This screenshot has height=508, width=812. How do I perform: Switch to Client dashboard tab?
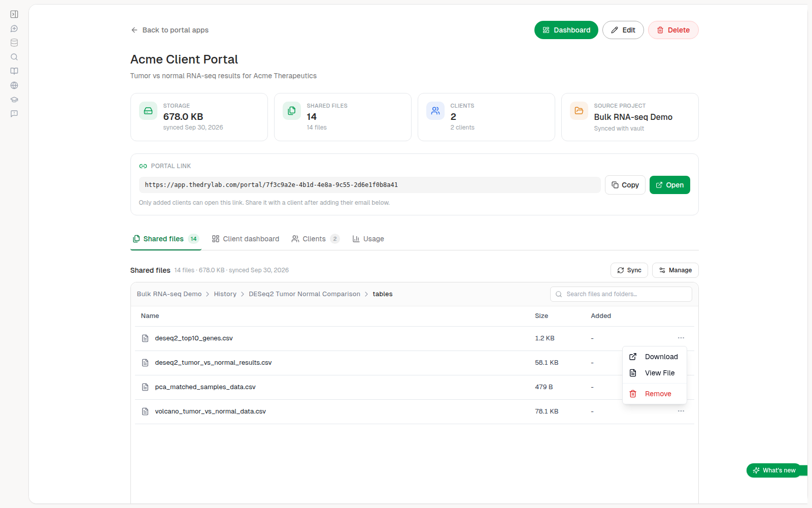[x=246, y=239]
